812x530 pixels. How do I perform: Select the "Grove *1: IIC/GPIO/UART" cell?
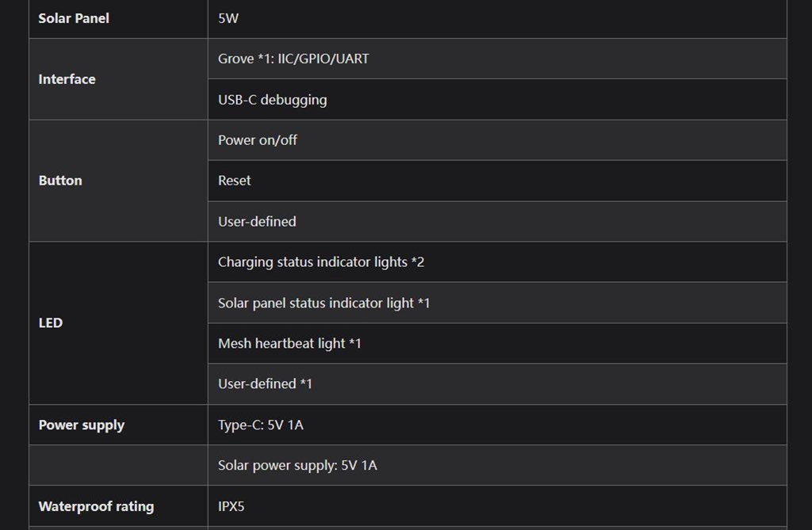pos(293,59)
